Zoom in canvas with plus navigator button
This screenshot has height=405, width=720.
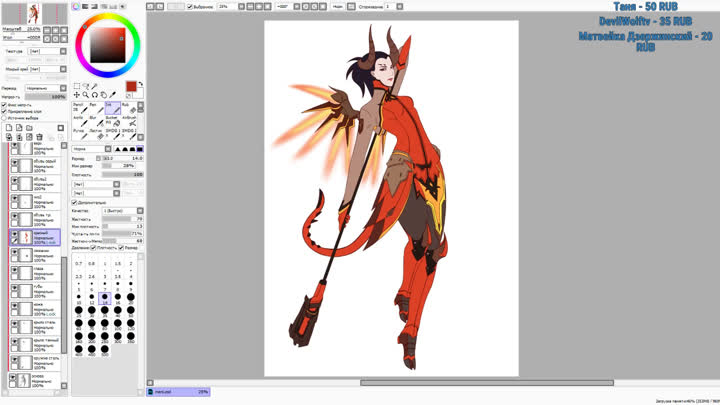click(x=56, y=30)
